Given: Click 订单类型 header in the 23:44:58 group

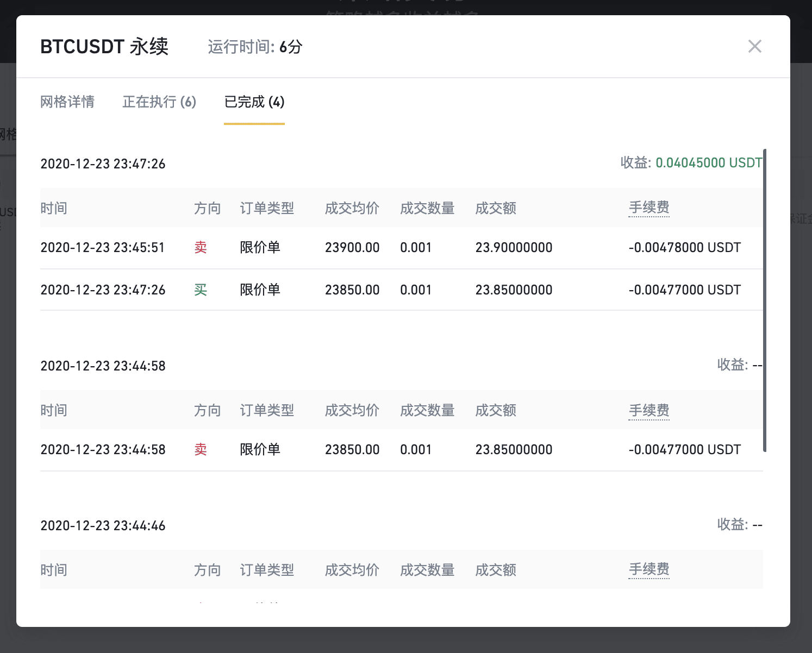Looking at the screenshot, I should pyautogui.click(x=267, y=410).
